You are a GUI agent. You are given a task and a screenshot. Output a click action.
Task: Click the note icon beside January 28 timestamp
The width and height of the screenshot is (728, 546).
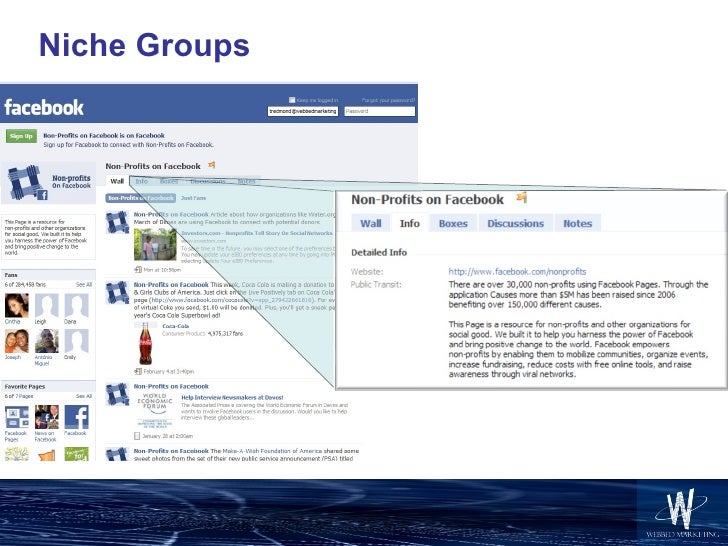tap(137, 436)
